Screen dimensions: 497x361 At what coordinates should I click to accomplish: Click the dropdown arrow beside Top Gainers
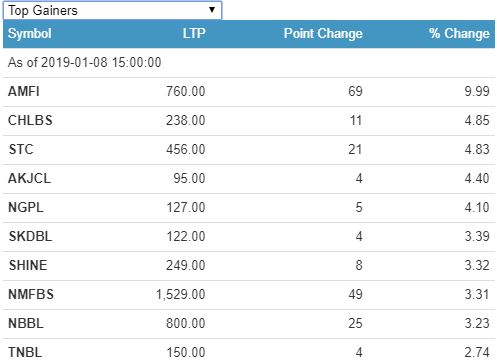tap(212, 10)
